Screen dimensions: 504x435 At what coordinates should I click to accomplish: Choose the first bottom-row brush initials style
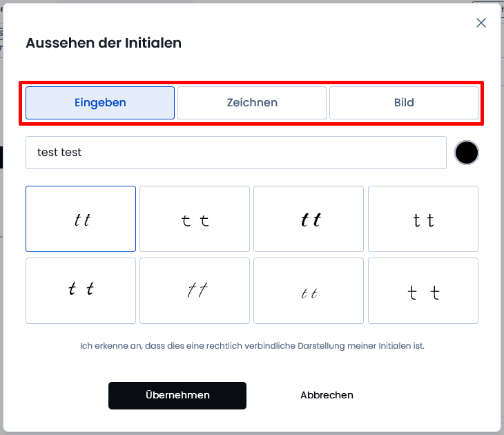coord(81,291)
